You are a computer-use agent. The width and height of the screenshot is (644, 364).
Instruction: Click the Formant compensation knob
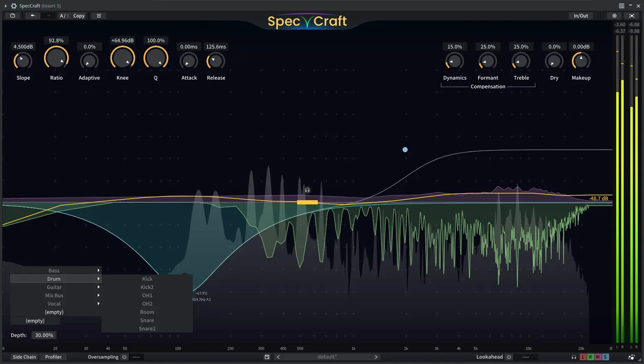point(488,61)
